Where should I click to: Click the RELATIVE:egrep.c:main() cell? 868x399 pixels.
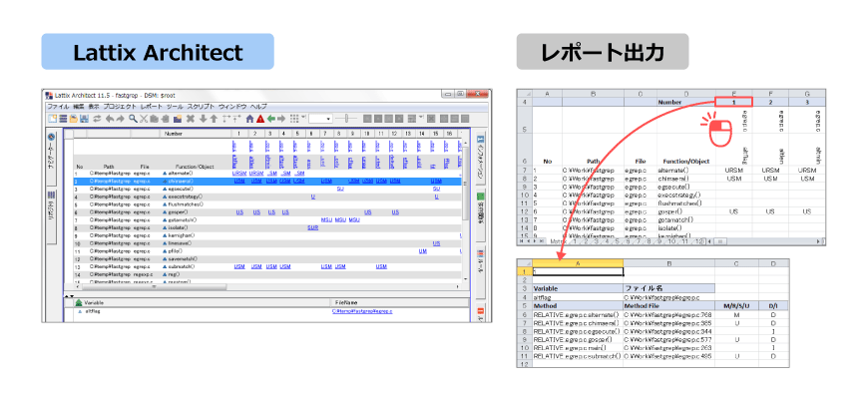point(578,347)
